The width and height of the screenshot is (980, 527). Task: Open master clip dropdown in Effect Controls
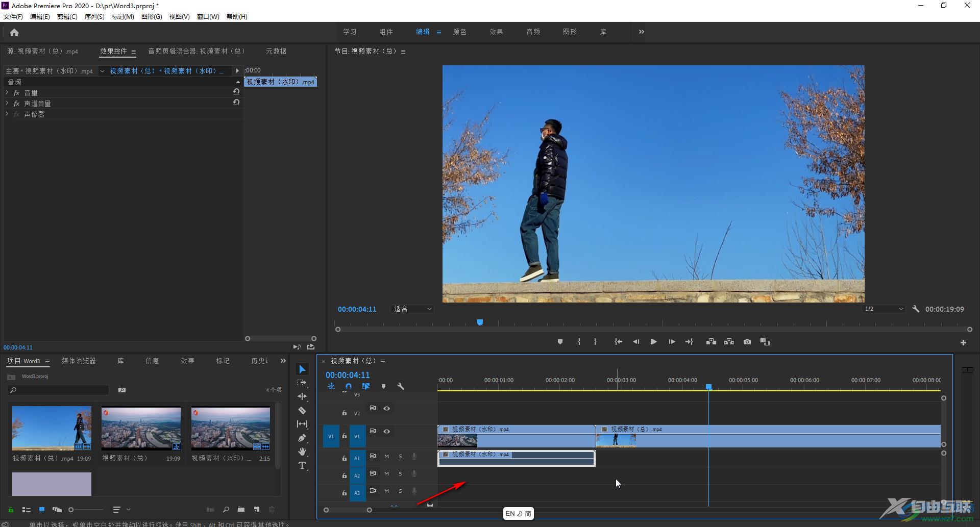click(x=102, y=71)
